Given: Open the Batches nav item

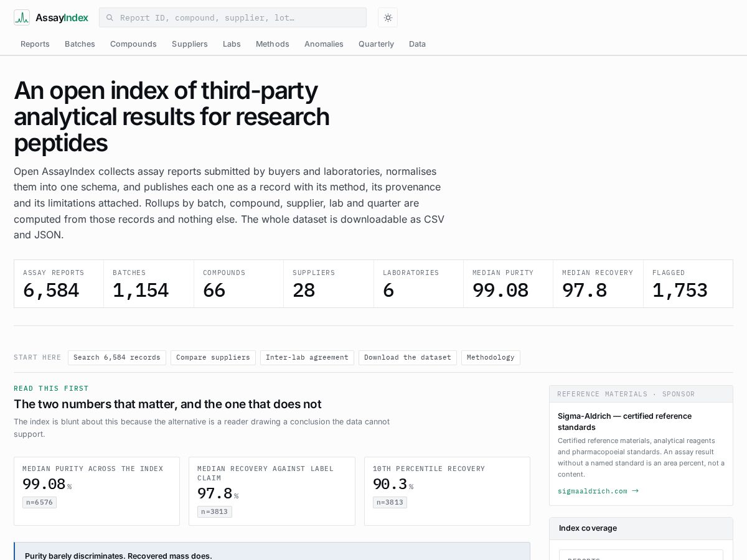Looking at the screenshot, I should 80,44.
